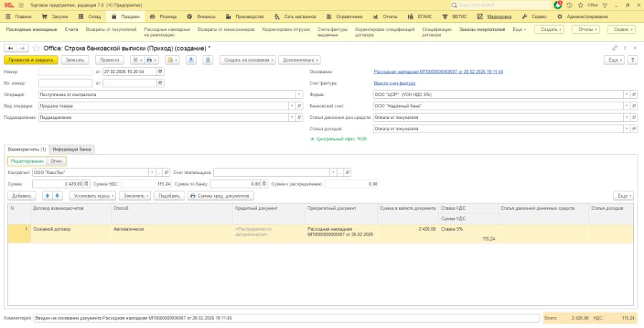
Task: Open calendar for incoming number date
Action: pos(160,83)
